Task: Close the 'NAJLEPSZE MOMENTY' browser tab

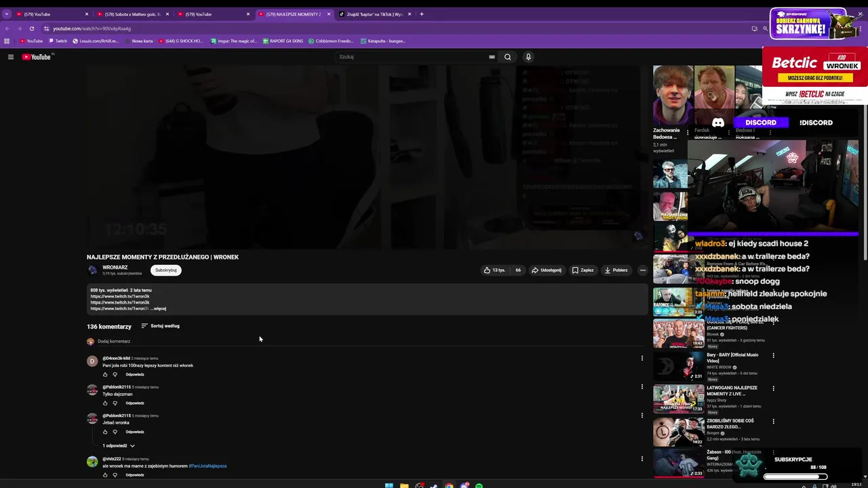Action: [x=329, y=14]
